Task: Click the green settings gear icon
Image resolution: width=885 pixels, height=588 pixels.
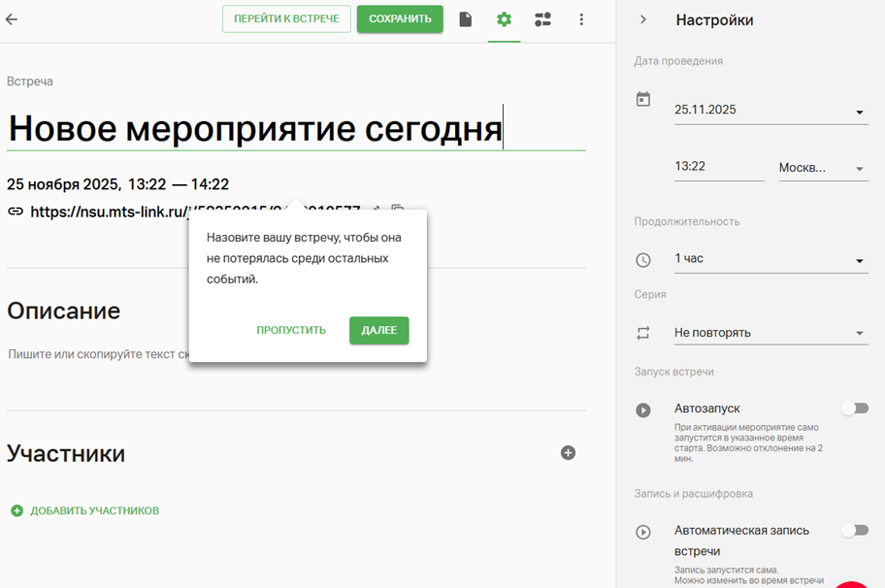Action: 504,19
